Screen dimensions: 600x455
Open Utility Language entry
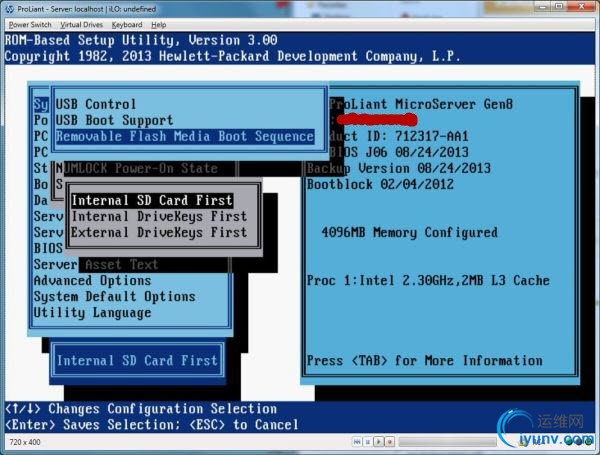tap(92, 313)
